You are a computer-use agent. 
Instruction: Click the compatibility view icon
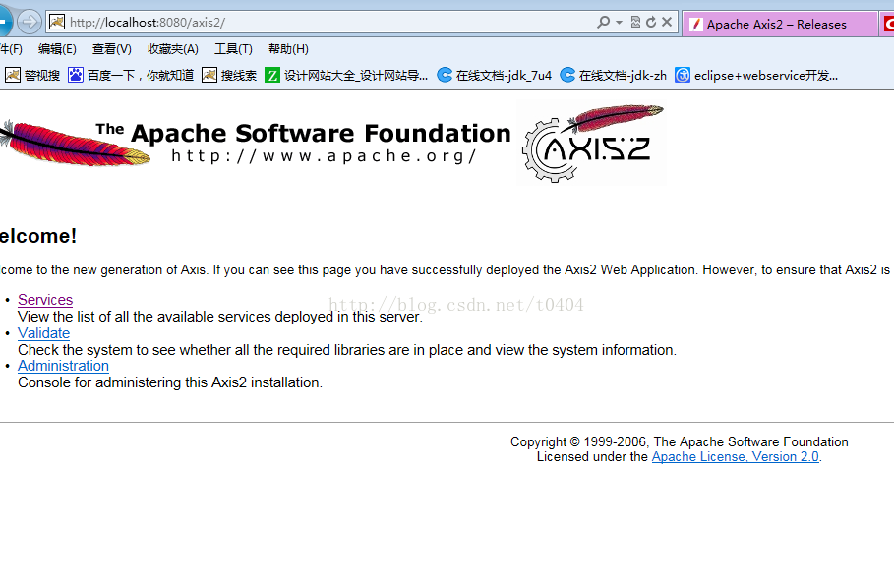coord(635,23)
